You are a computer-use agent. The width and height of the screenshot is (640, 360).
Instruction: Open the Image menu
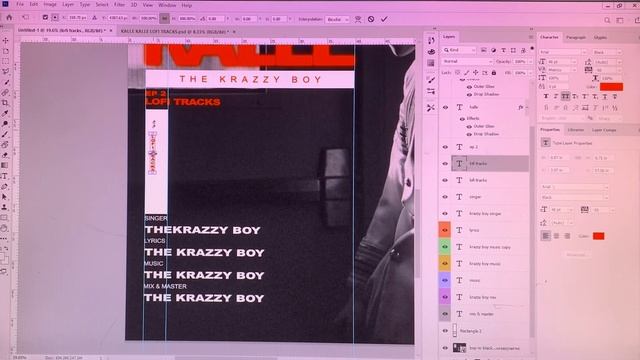coord(50,5)
